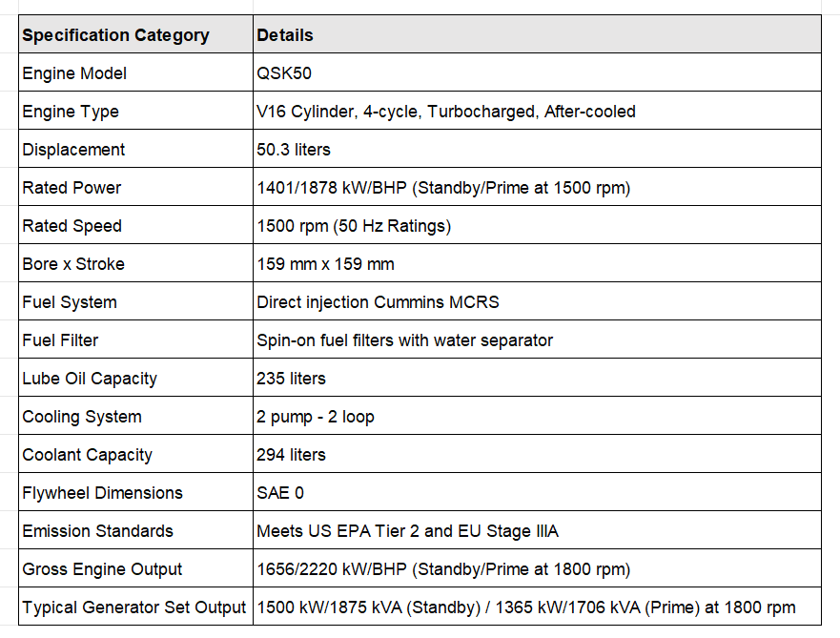Select the 'Engine Type' label cell
Viewport: 840px width, 638px height.
[x=135, y=111]
